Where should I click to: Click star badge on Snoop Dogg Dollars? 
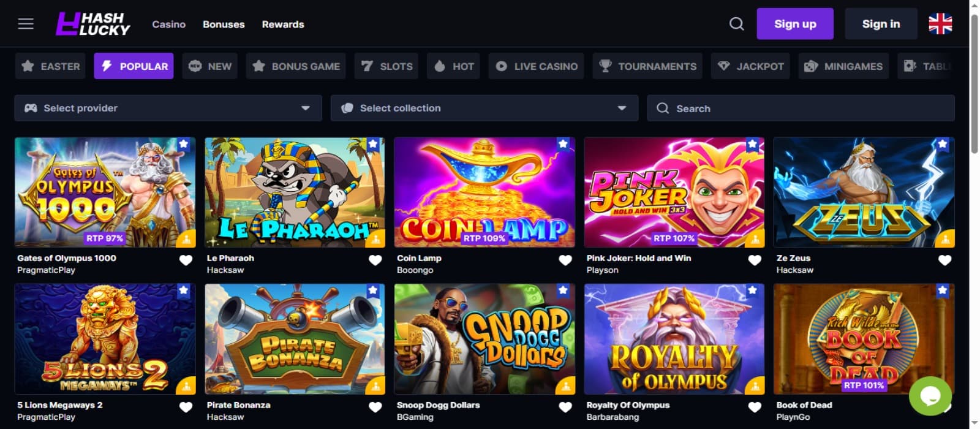click(563, 290)
